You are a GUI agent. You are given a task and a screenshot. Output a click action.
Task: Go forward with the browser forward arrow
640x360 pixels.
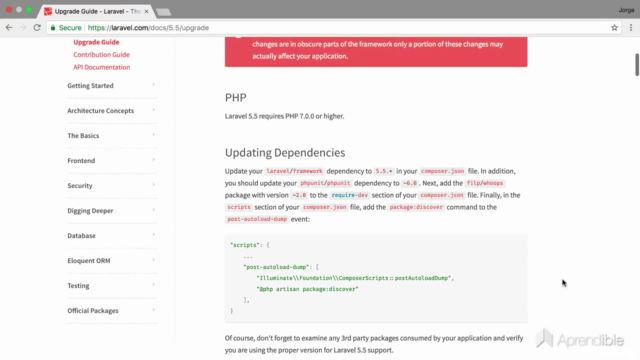[23, 28]
